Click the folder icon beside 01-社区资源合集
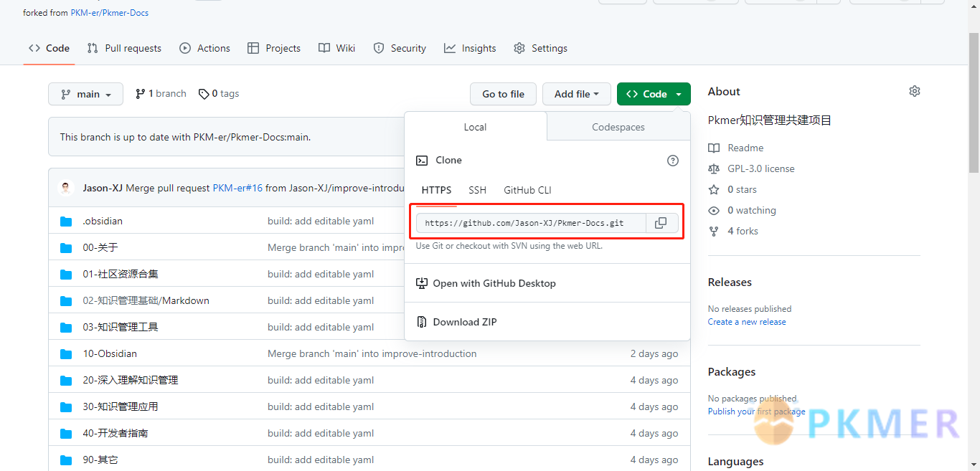Viewport: 980px width, 471px height. [x=66, y=274]
